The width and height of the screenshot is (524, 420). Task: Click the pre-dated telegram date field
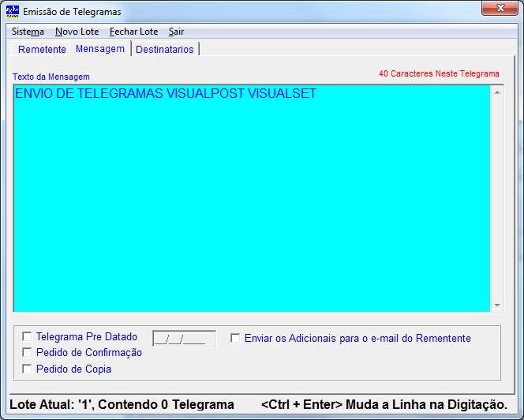point(185,339)
